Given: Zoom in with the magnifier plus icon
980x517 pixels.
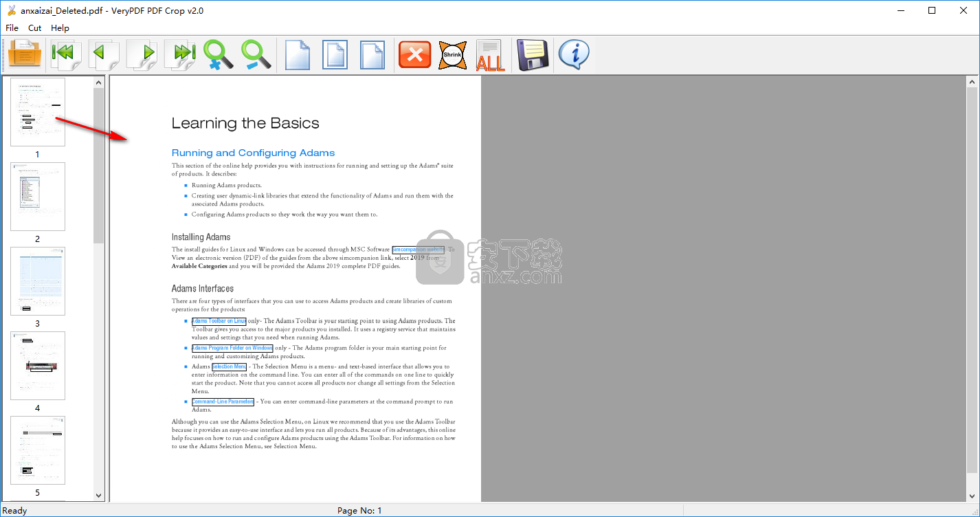Looking at the screenshot, I should tap(218, 54).
